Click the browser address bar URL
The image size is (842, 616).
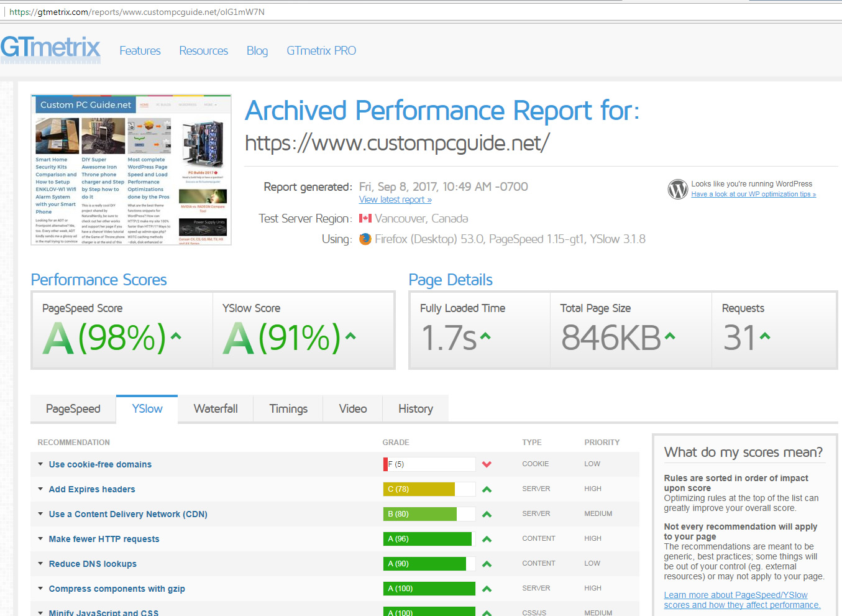[137, 12]
